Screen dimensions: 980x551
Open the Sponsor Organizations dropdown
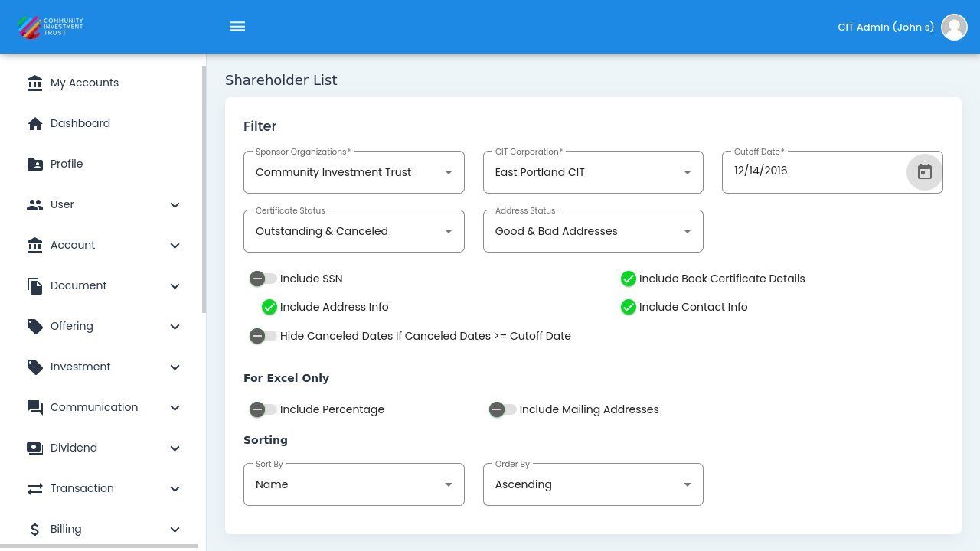(x=354, y=172)
